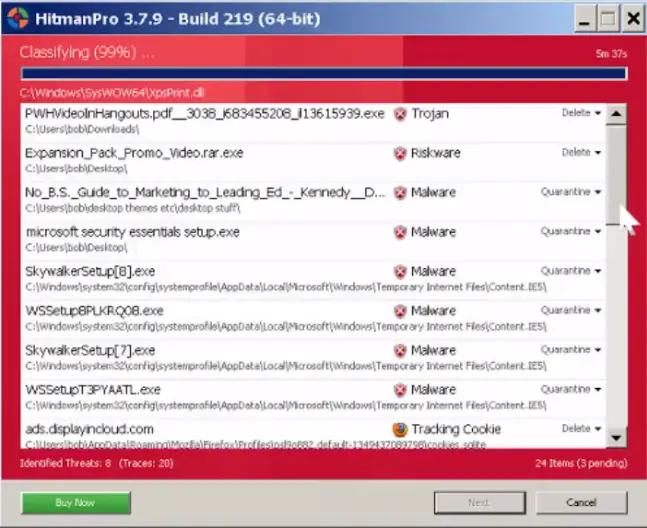Image resolution: width=647 pixels, height=528 pixels.
Task: Open Quarantine dropdown for SkywalkerSetup[8].exe
Action: (x=571, y=271)
